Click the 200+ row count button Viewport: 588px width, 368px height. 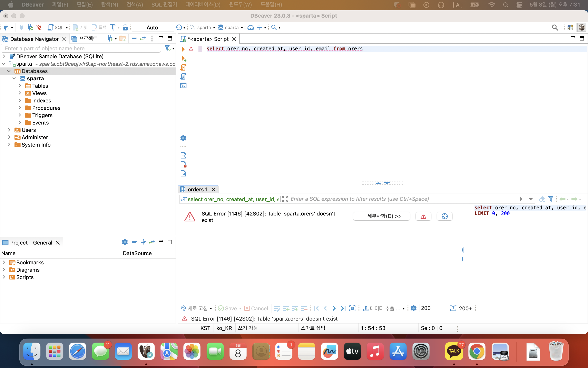click(461, 308)
